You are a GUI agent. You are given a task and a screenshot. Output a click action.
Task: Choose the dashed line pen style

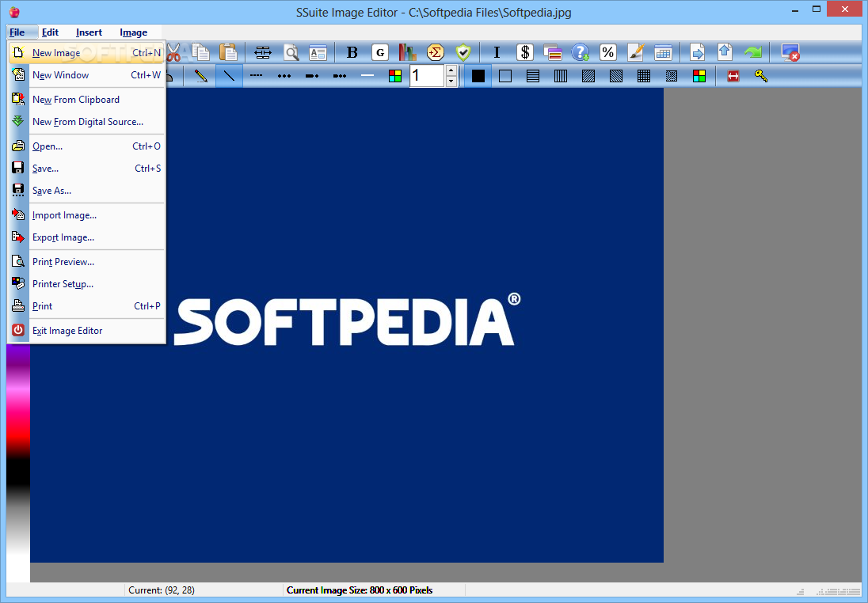click(257, 76)
